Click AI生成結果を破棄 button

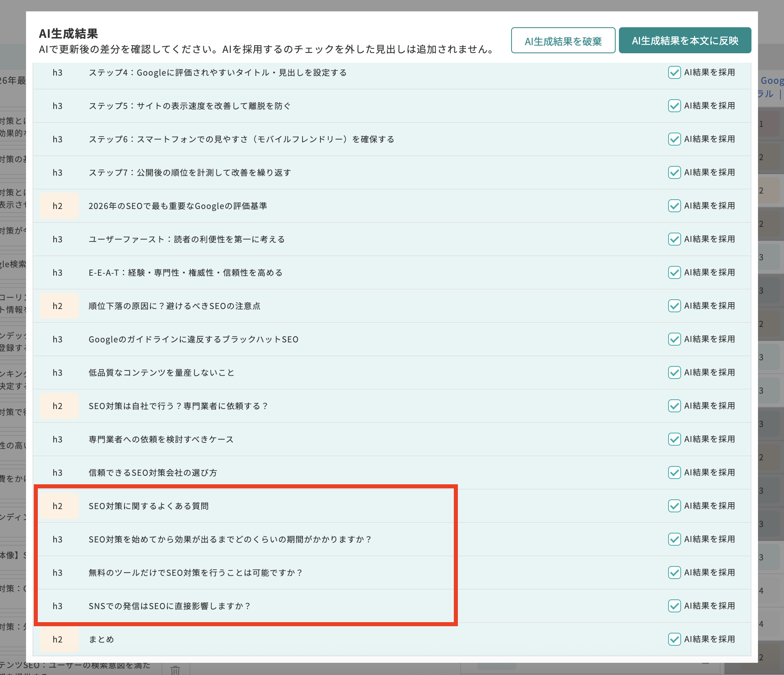563,41
